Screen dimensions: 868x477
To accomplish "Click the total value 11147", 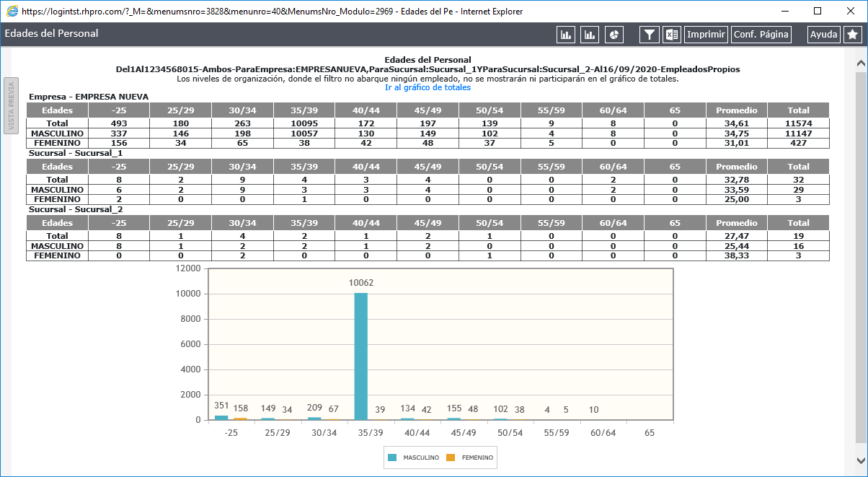I will click(x=798, y=134).
